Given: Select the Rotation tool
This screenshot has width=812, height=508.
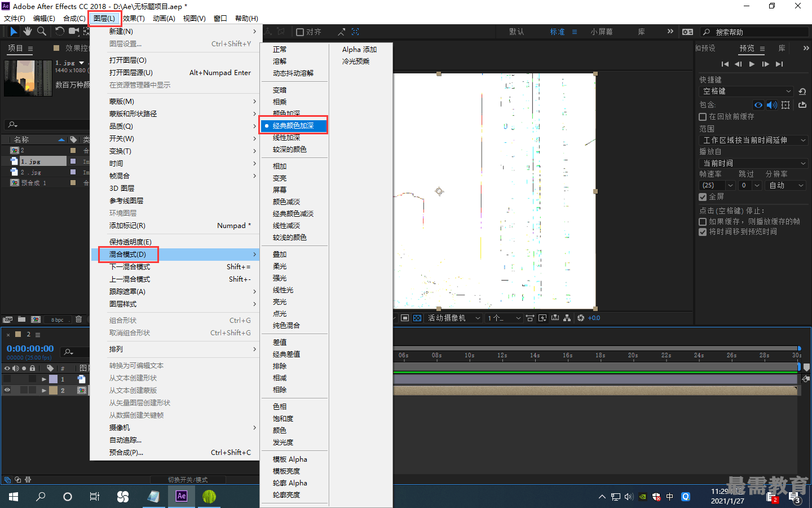Looking at the screenshot, I should pyautogui.click(x=60, y=32).
